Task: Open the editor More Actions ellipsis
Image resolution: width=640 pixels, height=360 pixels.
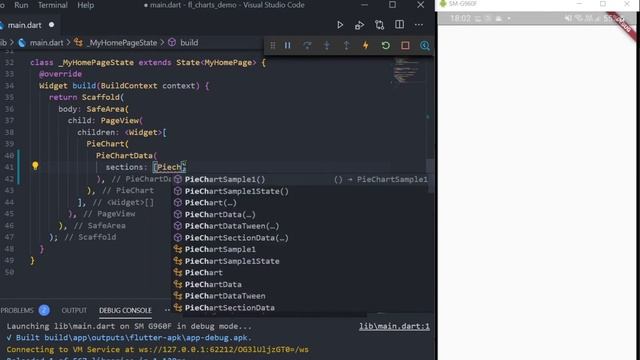Action: coord(419,25)
